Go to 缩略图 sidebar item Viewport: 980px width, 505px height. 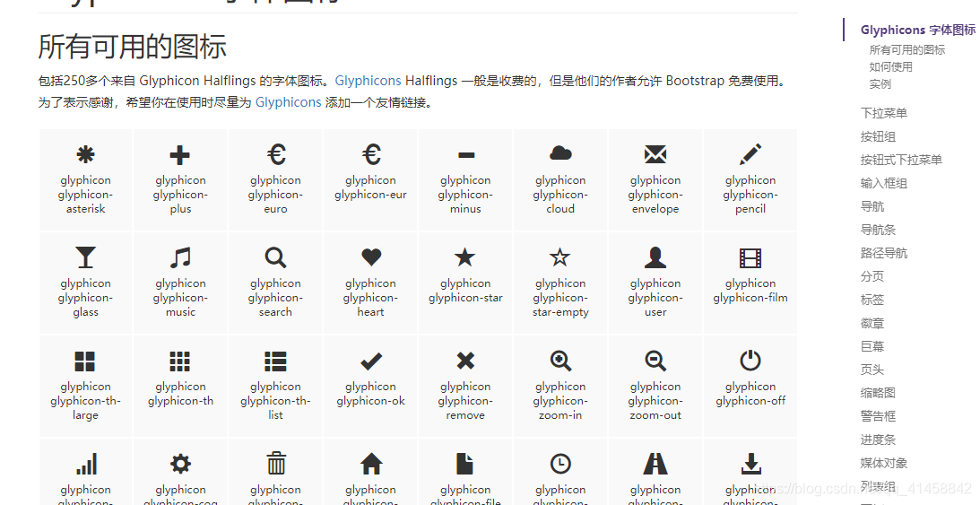point(878,393)
